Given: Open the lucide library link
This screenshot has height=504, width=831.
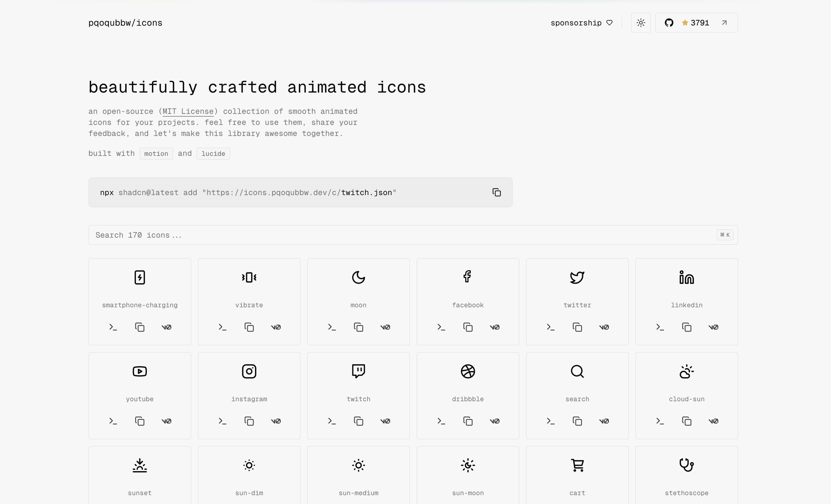Looking at the screenshot, I should coord(213,154).
